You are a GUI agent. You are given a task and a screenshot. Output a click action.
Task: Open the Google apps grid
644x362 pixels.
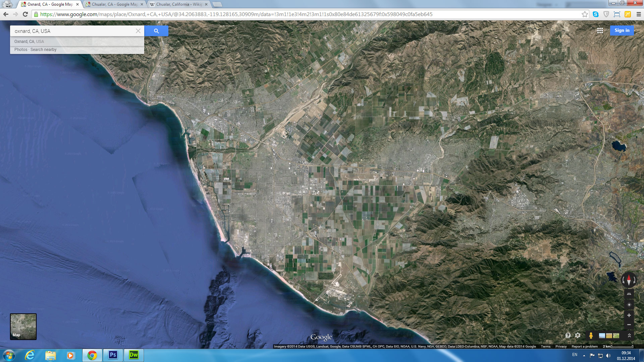[x=600, y=31]
